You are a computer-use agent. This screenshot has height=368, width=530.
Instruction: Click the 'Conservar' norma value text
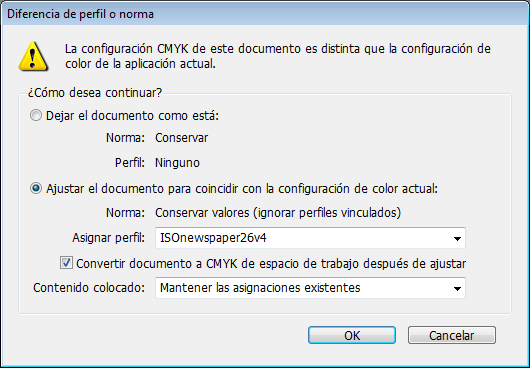tap(182, 138)
